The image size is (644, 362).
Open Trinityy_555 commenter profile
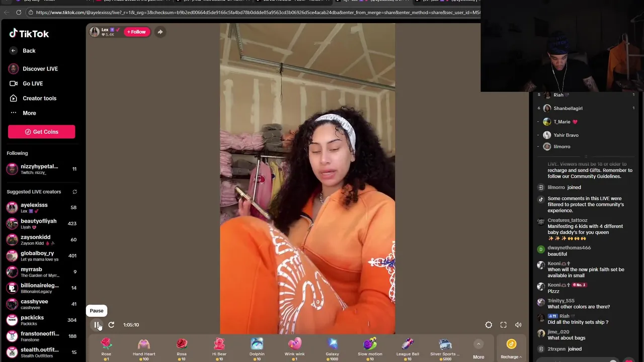click(x=560, y=301)
